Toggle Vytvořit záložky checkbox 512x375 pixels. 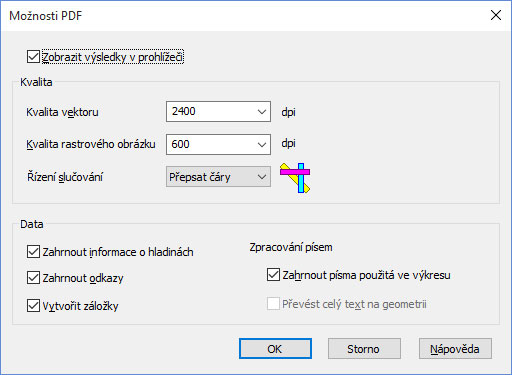pyautogui.click(x=33, y=306)
